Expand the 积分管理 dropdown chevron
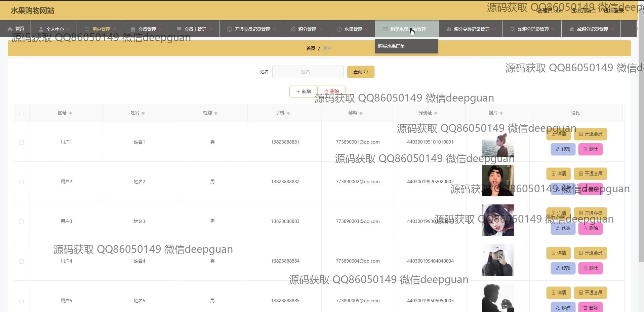Image resolution: width=644 pixels, height=312 pixels. tap(321, 29)
